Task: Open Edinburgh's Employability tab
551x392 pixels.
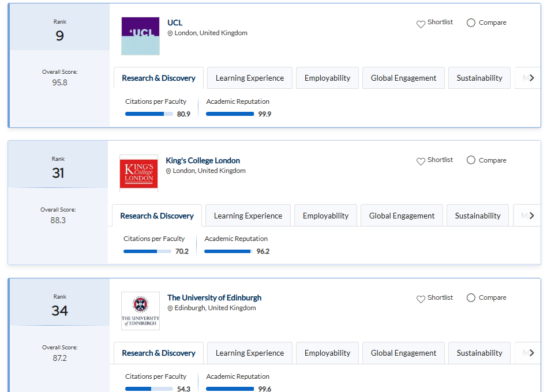Action: [x=328, y=353]
